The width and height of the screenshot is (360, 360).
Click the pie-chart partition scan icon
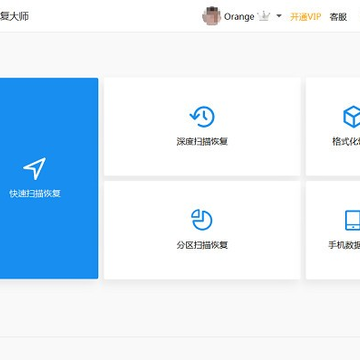pyautogui.click(x=202, y=220)
